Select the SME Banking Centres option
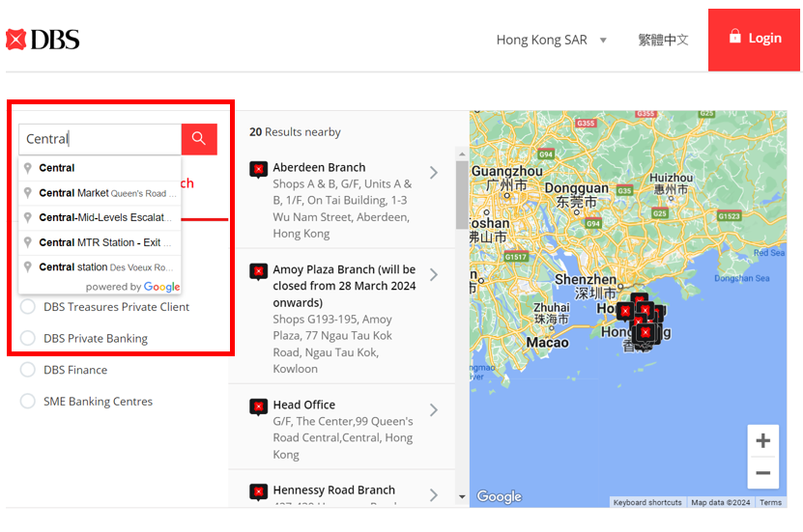This screenshot has width=803, height=532. [27, 402]
